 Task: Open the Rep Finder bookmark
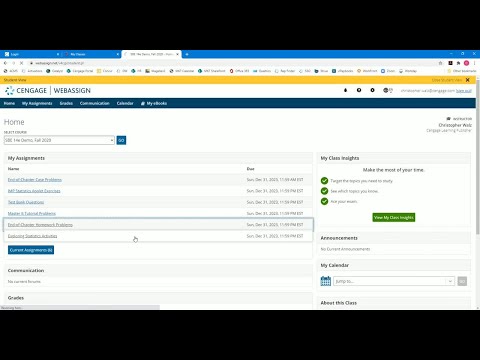pos(285,71)
